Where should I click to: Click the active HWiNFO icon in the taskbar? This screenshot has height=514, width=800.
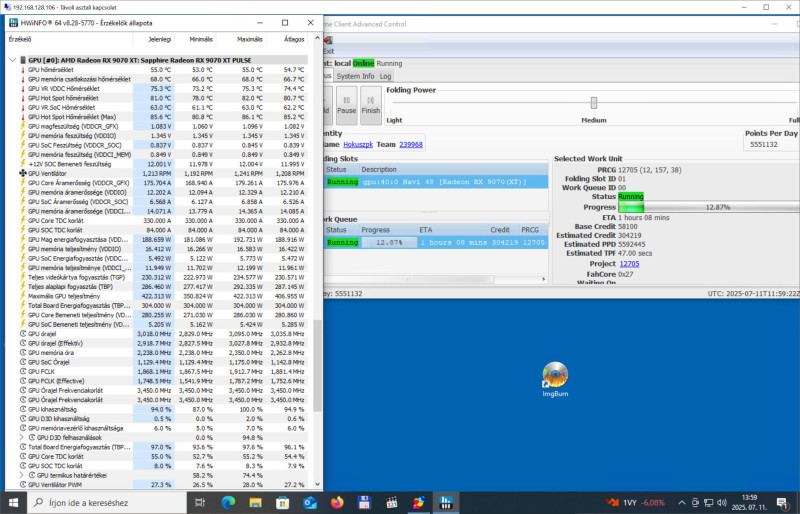(x=446, y=503)
